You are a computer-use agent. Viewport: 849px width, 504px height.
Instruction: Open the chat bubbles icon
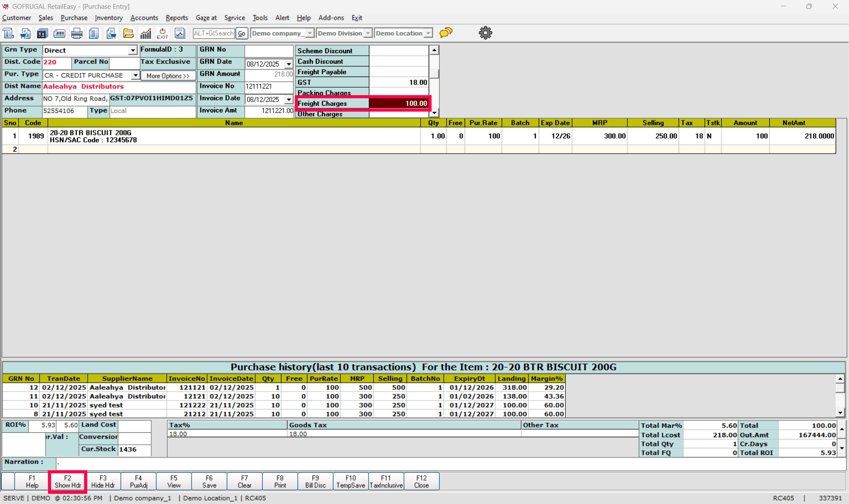click(x=446, y=33)
